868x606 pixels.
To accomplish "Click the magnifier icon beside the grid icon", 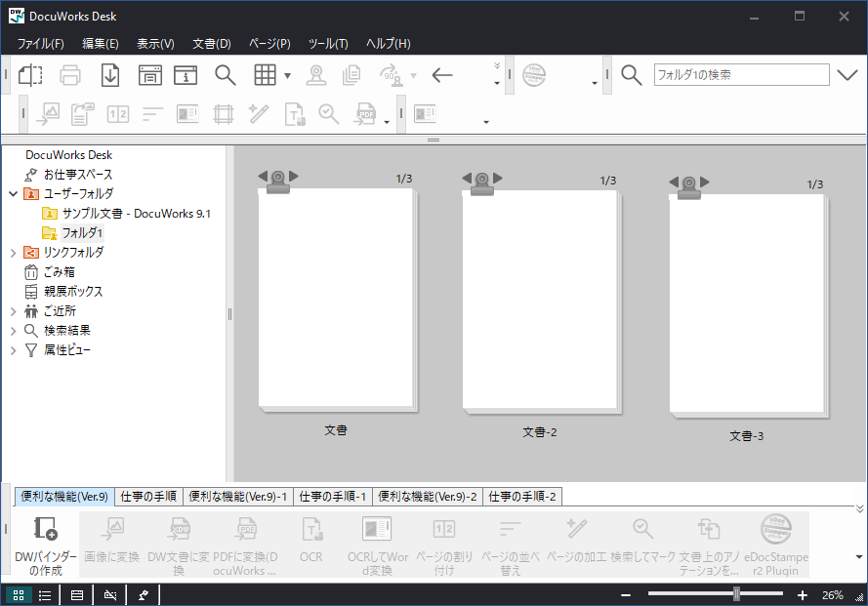I will pos(226,75).
